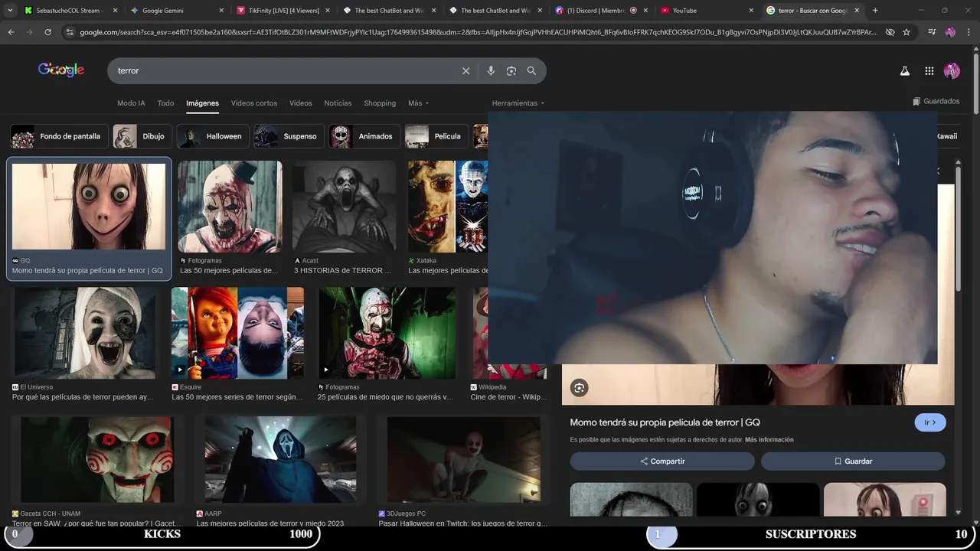Start voice search with the microphone icon

[491, 70]
